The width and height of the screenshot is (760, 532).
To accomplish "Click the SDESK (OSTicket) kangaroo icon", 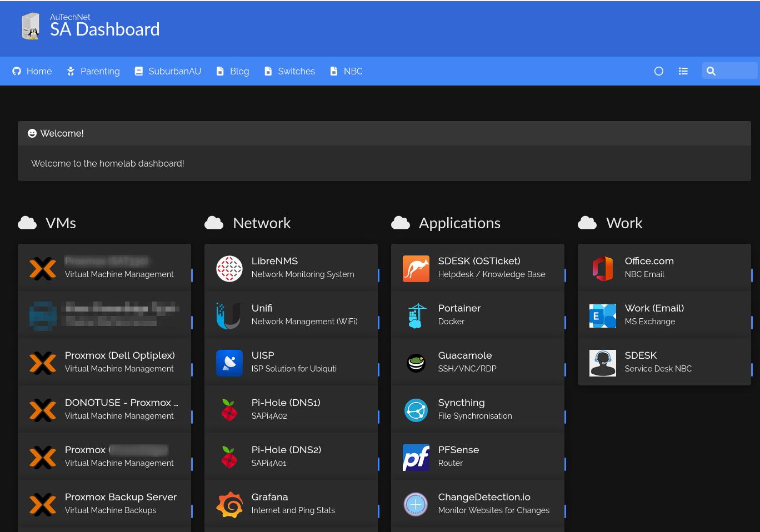I will pyautogui.click(x=416, y=269).
